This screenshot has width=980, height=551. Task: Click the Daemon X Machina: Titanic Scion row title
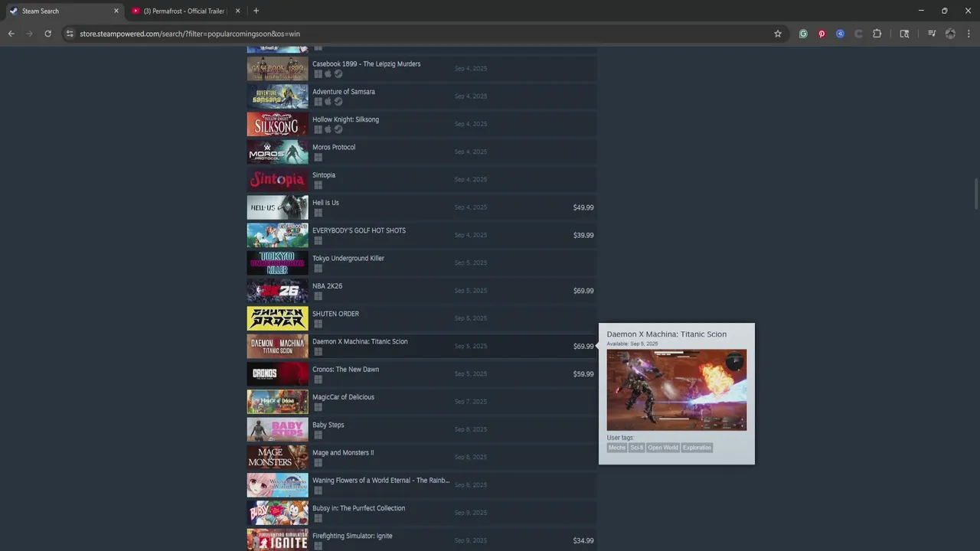point(360,341)
